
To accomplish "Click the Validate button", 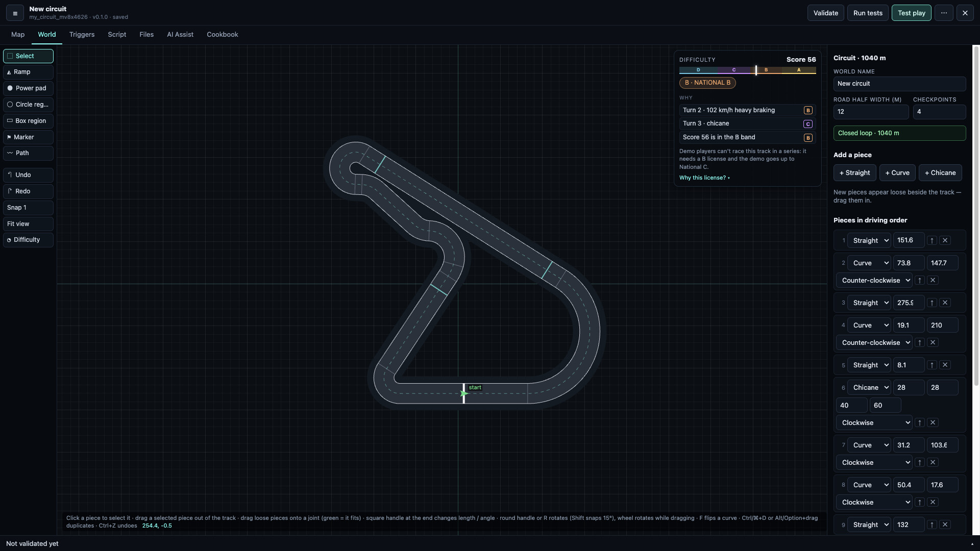I will pos(825,13).
